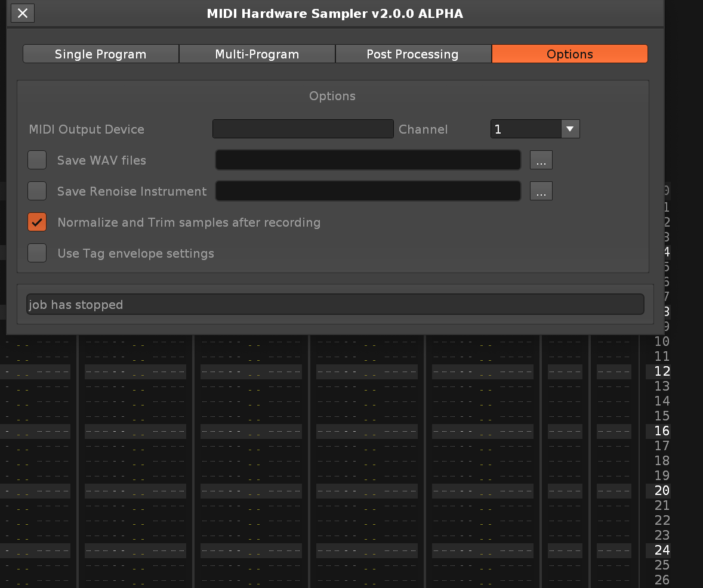The image size is (703, 588).
Task: Click line number 22 in the pattern editor
Action: (x=662, y=521)
